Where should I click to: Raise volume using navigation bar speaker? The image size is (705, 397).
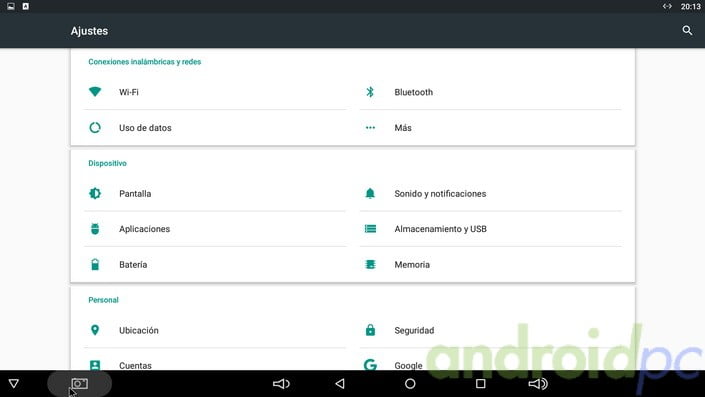click(x=538, y=384)
